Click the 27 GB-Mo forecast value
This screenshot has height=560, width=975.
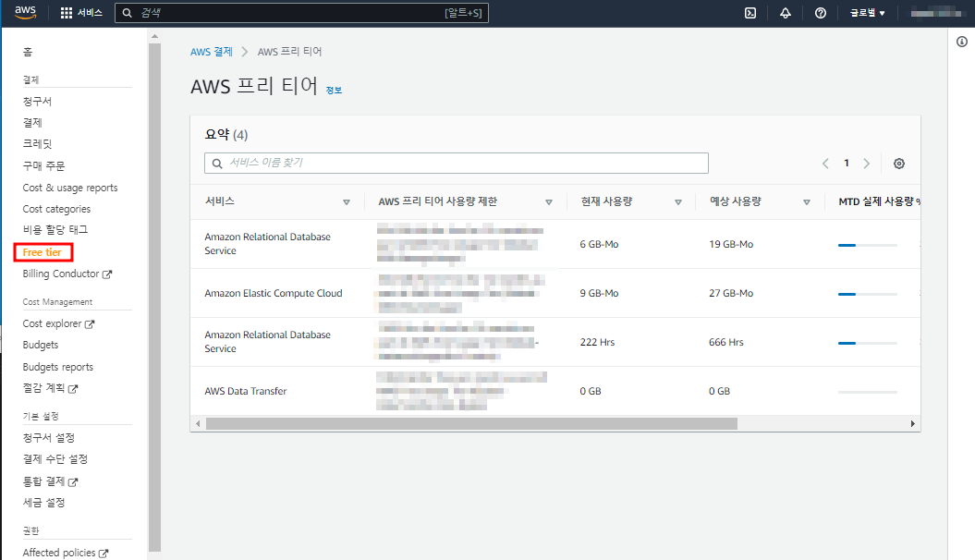pos(731,293)
